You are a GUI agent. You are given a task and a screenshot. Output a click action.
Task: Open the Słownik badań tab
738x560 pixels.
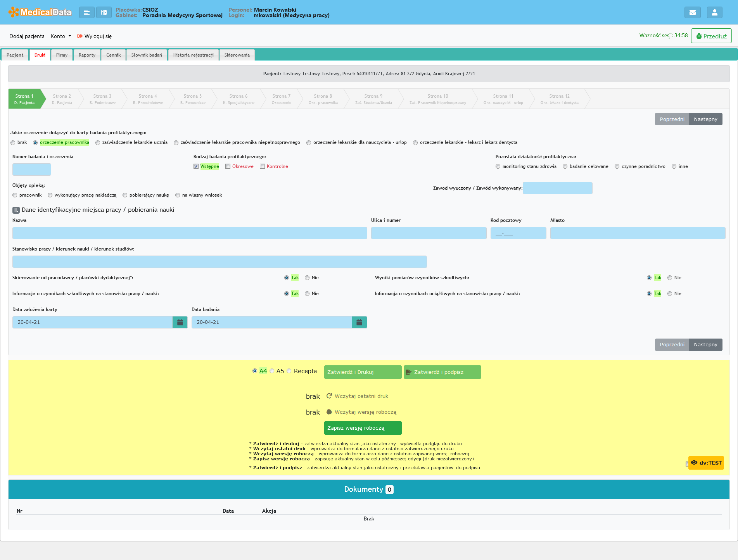147,55
